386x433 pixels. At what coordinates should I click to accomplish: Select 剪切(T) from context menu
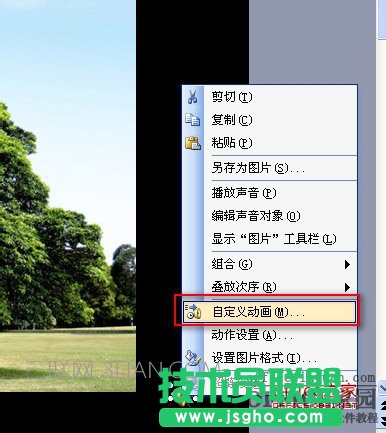(x=270, y=97)
